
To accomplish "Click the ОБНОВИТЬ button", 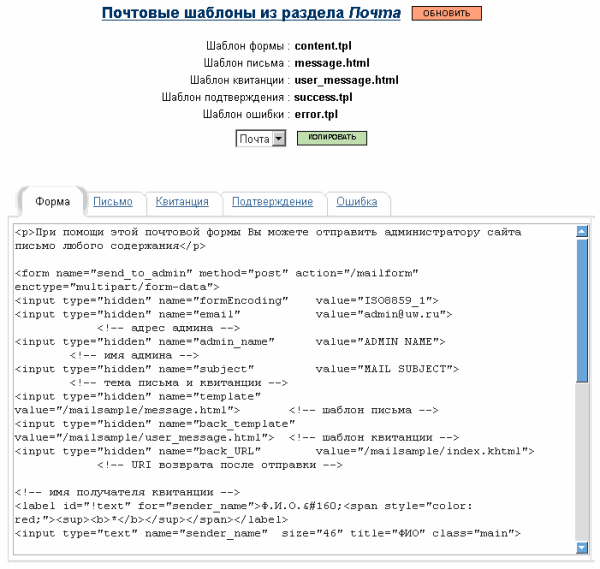I will pyautogui.click(x=446, y=13).
